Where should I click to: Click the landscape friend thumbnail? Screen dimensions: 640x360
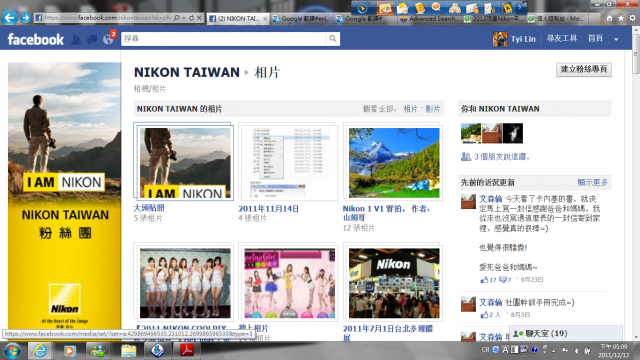(471, 133)
